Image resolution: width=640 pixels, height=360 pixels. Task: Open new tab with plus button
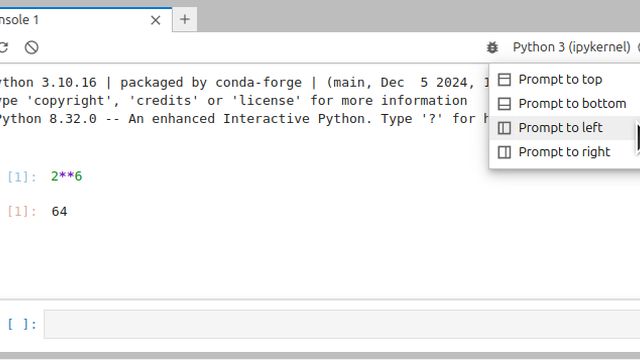(x=185, y=19)
